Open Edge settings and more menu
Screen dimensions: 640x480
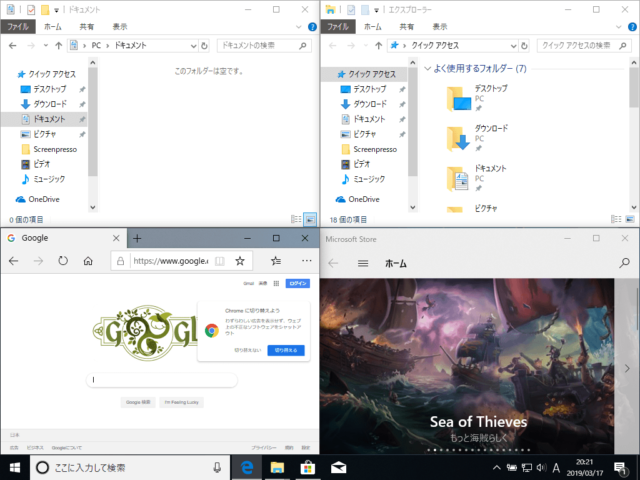pyautogui.click(x=307, y=261)
